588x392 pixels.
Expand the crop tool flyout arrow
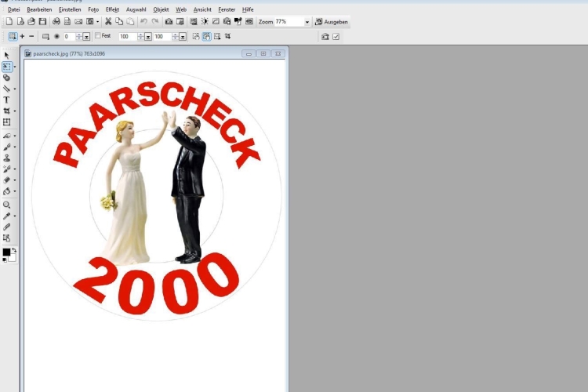pos(15,111)
